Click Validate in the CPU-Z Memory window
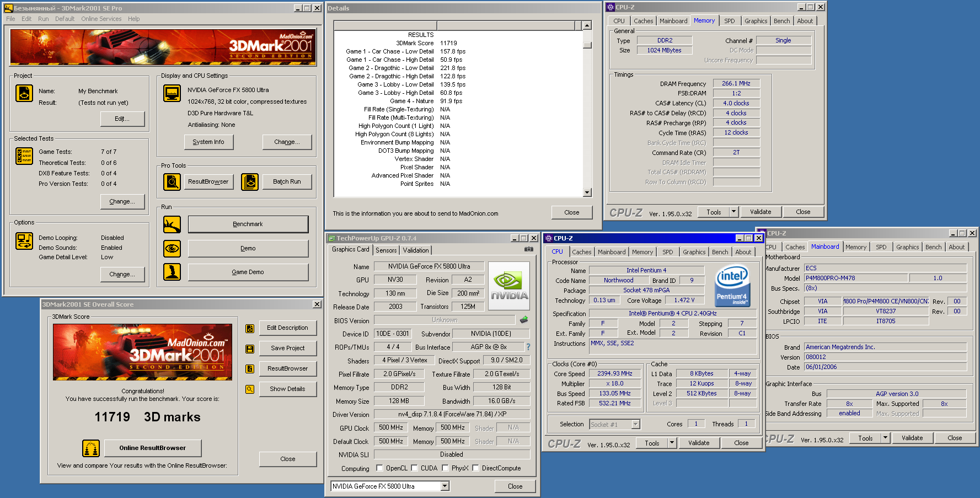The width and height of the screenshot is (980, 498). click(761, 212)
